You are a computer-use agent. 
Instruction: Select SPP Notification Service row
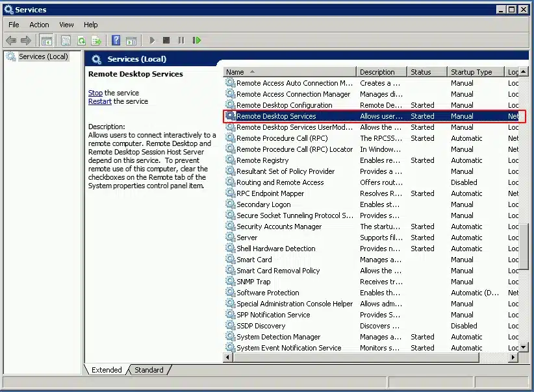(372, 314)
